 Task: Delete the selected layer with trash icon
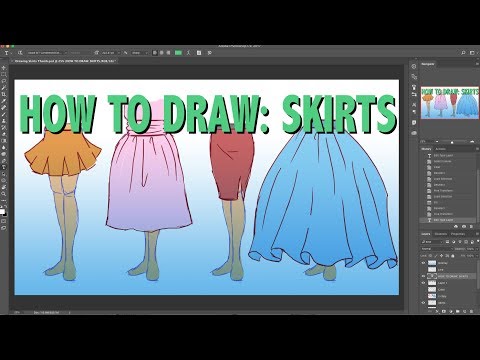coord(471,311)
